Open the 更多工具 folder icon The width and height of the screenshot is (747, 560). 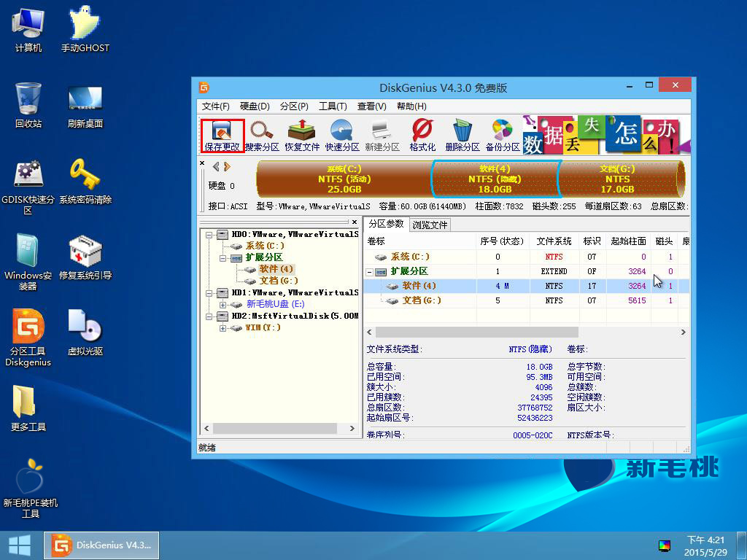[x=28, y=408]
